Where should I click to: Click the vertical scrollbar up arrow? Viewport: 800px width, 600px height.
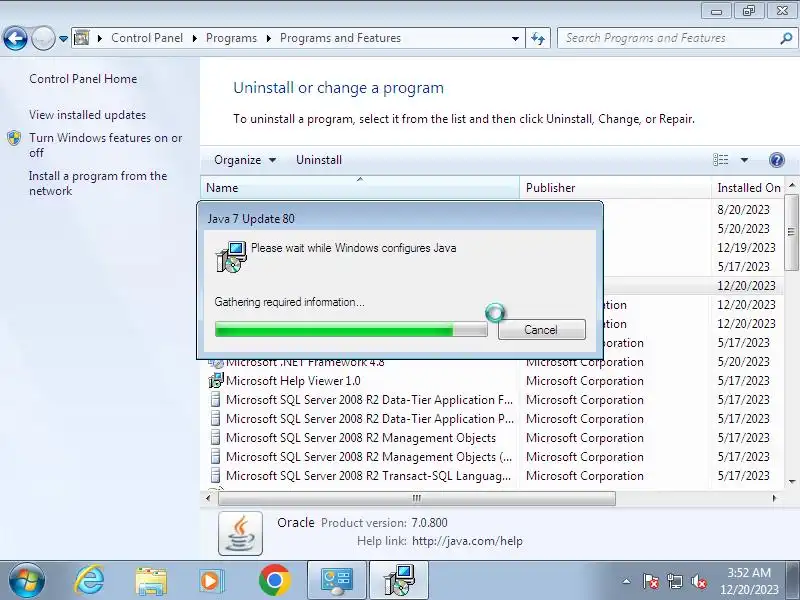click(792, 185)
